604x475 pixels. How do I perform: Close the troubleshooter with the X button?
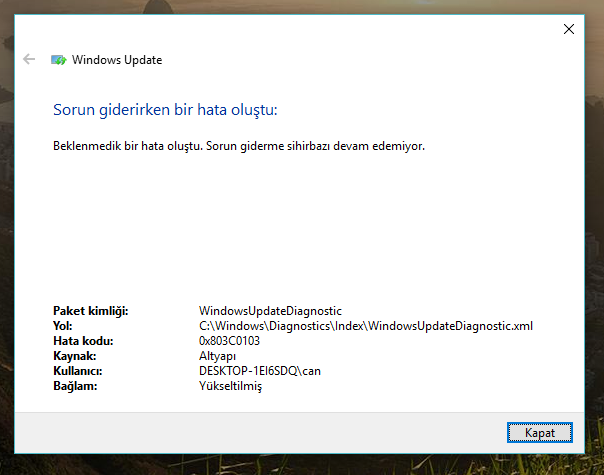569,29
